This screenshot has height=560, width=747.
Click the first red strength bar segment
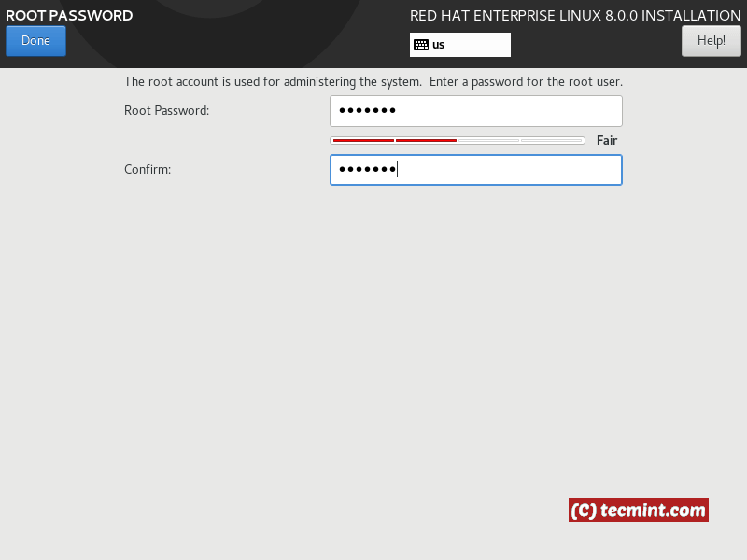tap(363, 140)
